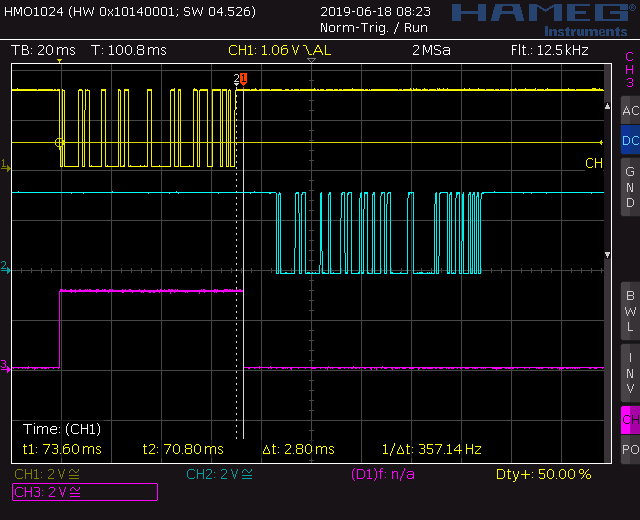Click the channel 2 ground marker on left edge

[x=5, y=266]
